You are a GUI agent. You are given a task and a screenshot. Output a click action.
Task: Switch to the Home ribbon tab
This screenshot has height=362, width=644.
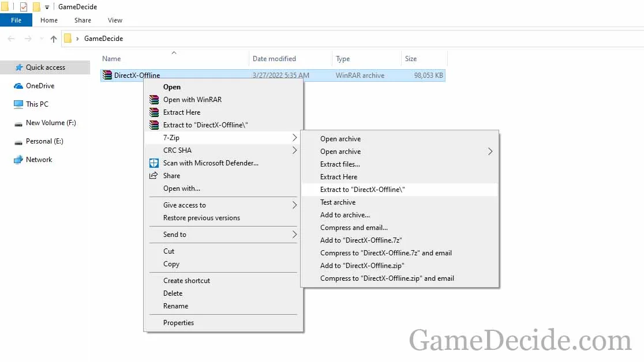[x=49, y=20]
